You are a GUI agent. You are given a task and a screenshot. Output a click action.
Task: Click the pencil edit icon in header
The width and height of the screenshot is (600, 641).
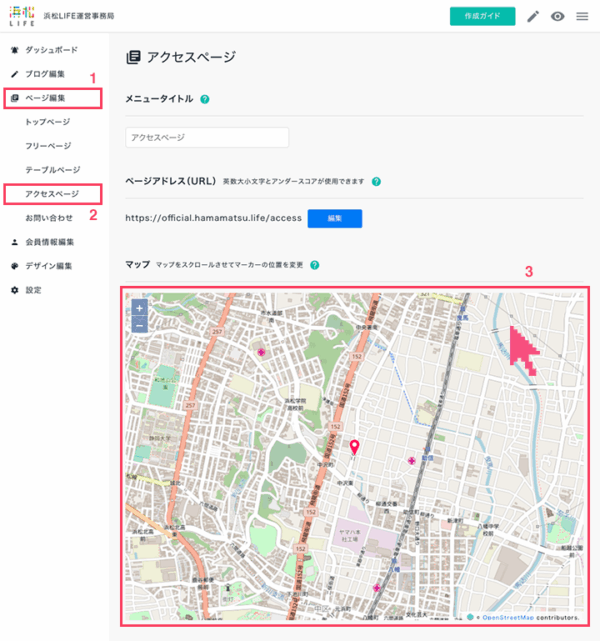(533, 16)
